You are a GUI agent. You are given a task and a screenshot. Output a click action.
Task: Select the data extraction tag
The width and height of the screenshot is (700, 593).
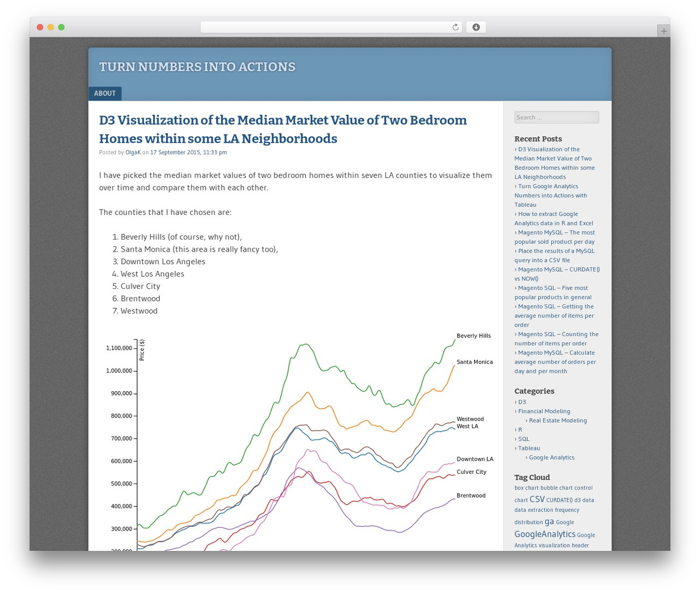[534, 510]
